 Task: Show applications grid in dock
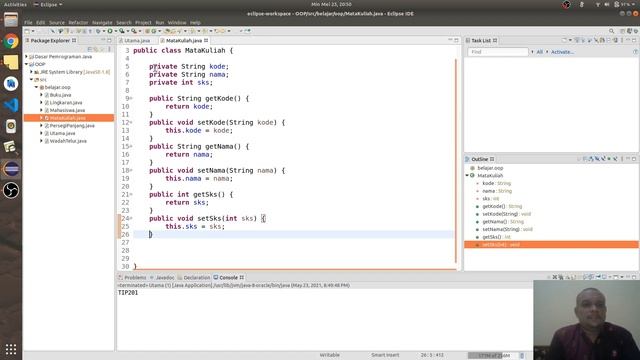(11, 349)
